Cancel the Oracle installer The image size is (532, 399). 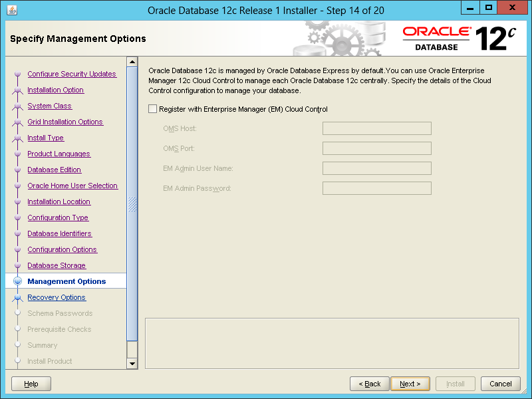(501, 384)
